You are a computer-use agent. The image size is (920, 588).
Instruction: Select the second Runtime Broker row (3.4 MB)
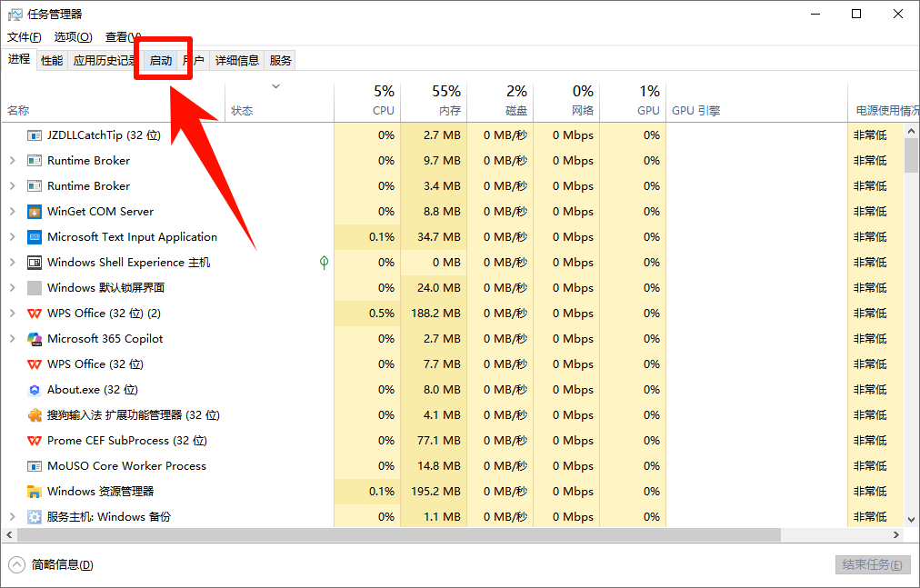coord(453,186)
